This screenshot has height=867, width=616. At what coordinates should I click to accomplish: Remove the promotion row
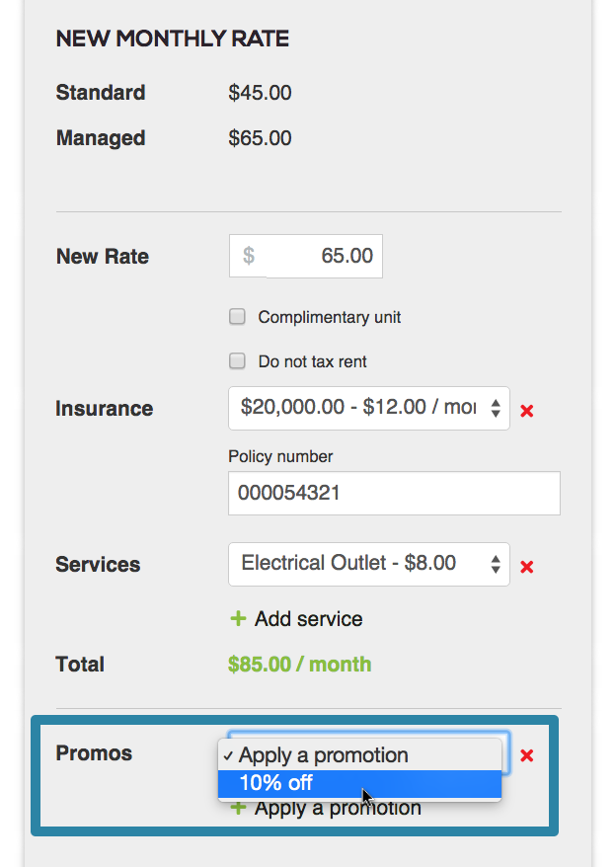(x=526, y=755)
